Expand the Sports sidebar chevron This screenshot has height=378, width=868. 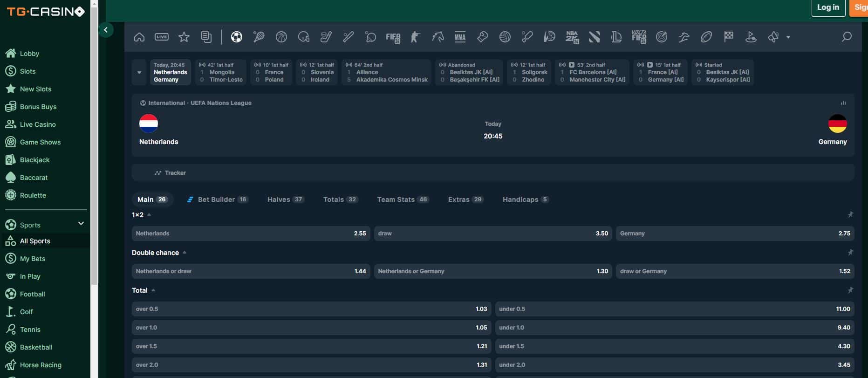pos(81,224)
